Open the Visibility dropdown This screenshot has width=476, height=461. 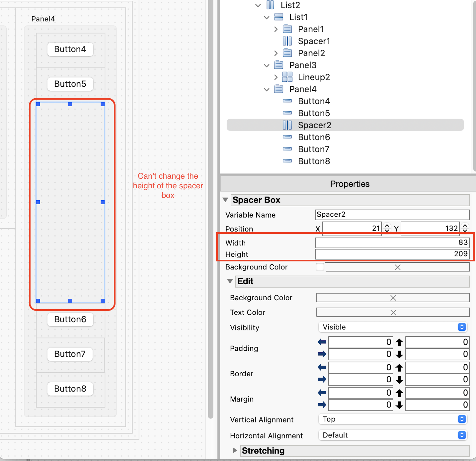tap(461, 327)
